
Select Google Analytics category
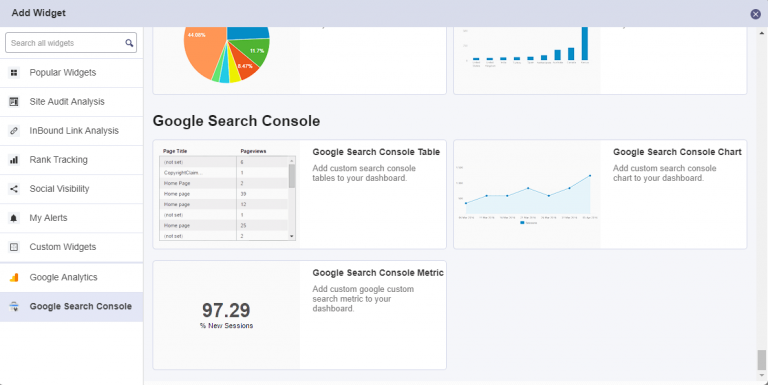tap(72, 277)
